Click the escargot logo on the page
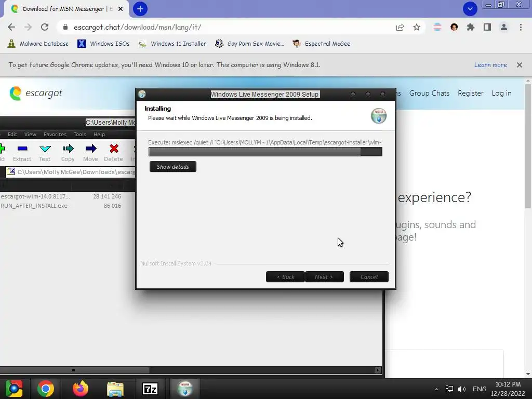 click(36, 93)
